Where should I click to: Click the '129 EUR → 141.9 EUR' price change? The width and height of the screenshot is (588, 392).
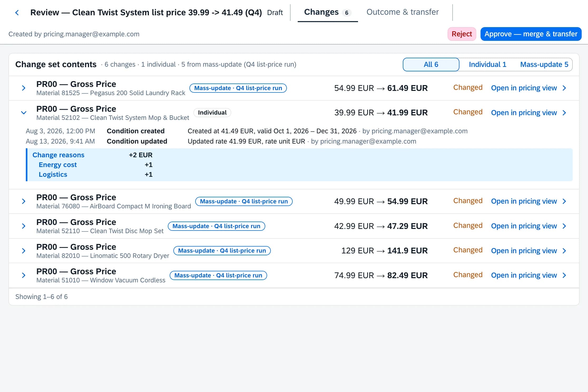(x=384, y=251)
